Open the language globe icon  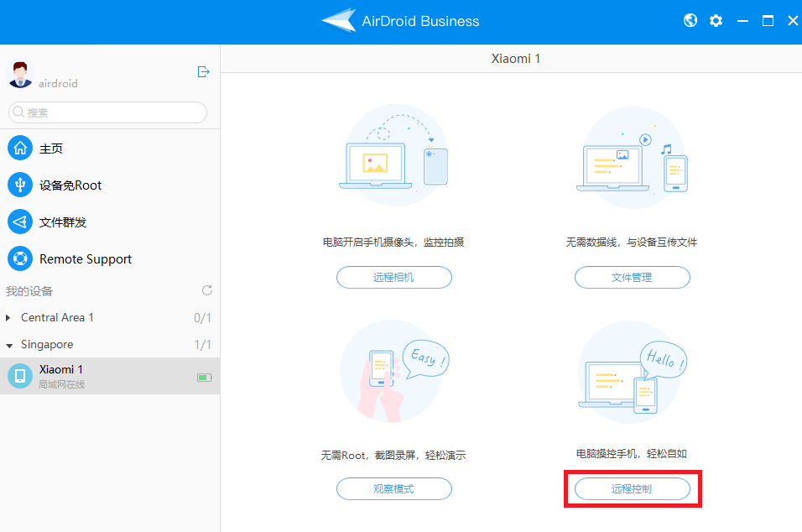690,20
